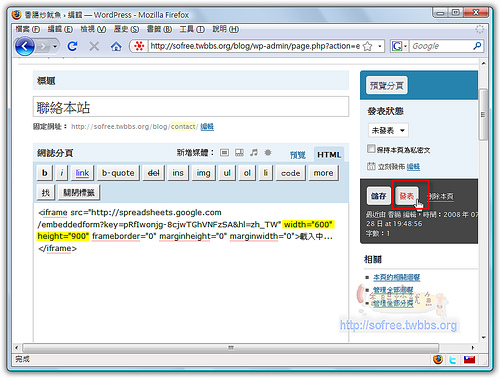Open the 歷史 (S) menu
The width and height of the screenshot is (500, 378).
(x=126, y=29)
